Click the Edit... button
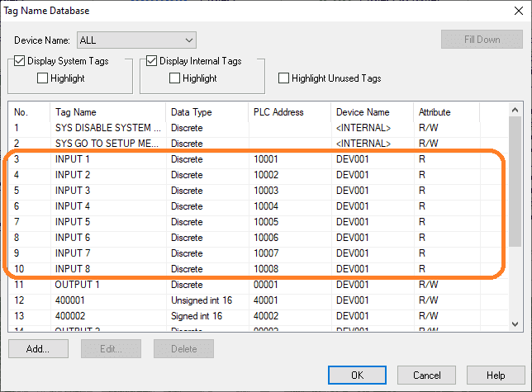The width and height of the screenshot is (532, 392). click(111, 349)
